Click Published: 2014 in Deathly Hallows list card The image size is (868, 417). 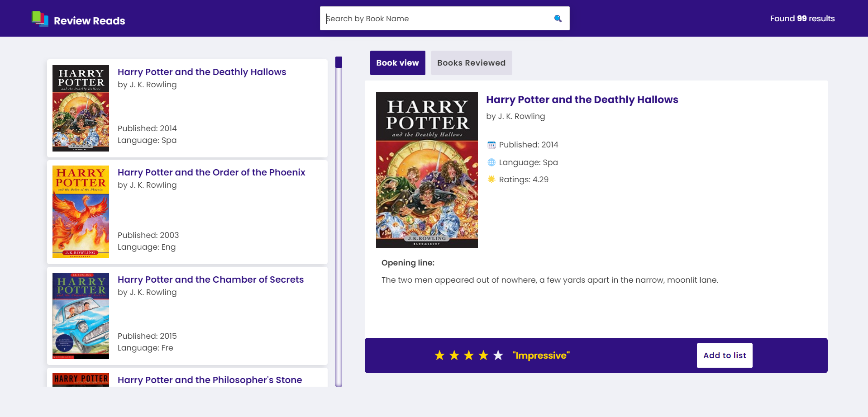coord(147,128)
